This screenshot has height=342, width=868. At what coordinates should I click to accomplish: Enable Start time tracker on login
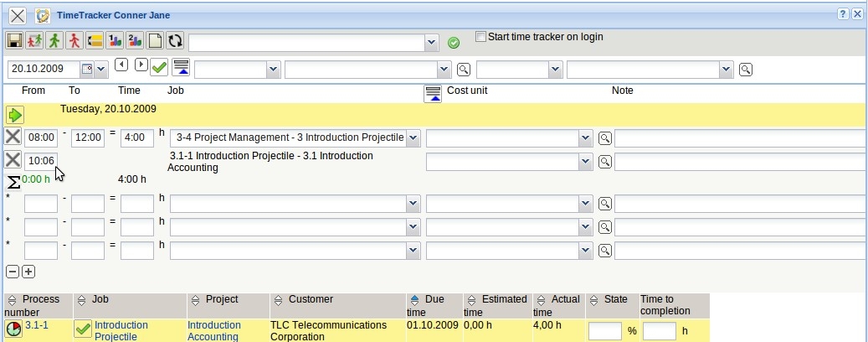pos(481,37)
